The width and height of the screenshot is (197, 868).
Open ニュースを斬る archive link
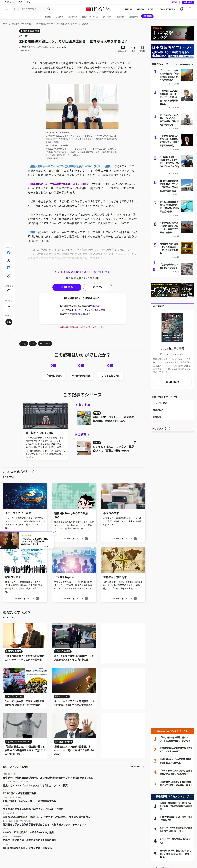[160, 403]
